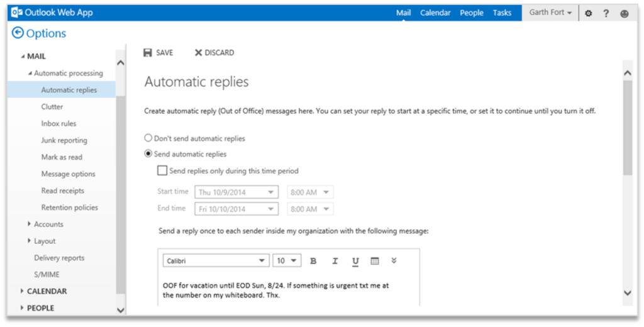Click the Discard X icon
The width and height of the screenshot is (644, 327).
tap(198, 53)
